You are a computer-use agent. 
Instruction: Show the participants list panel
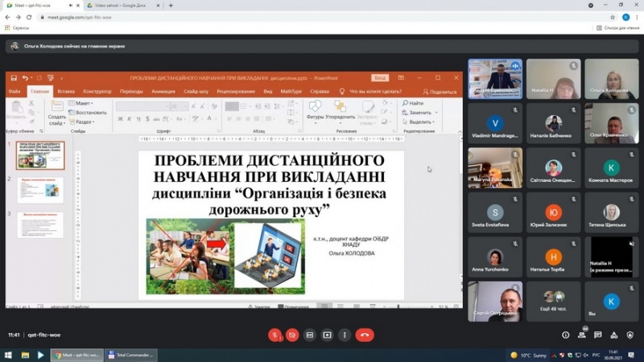[x=581, y=335]
